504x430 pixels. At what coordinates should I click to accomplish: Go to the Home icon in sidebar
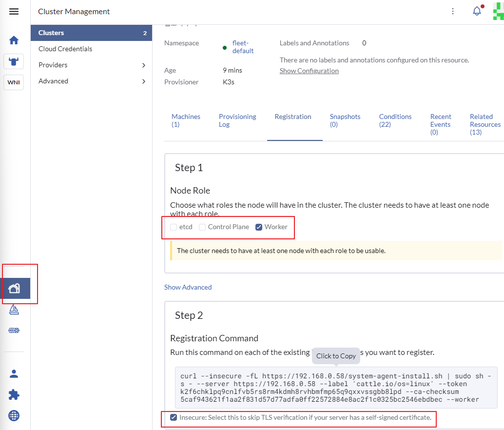[x=14, y=40]
